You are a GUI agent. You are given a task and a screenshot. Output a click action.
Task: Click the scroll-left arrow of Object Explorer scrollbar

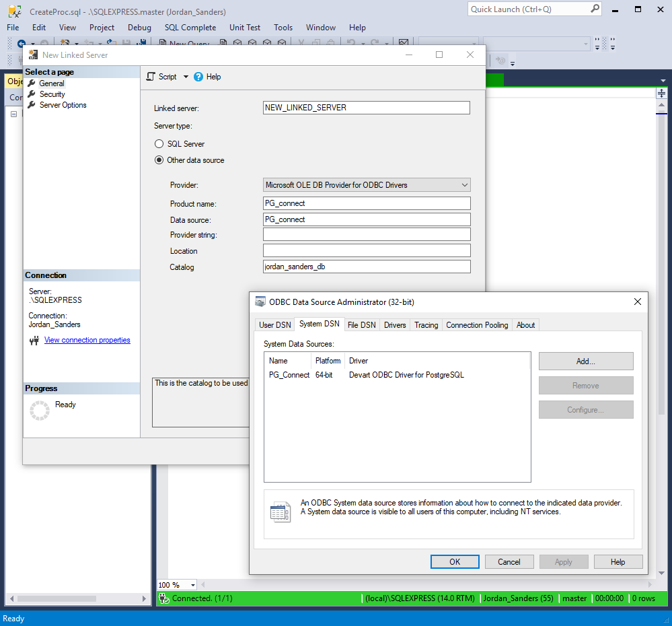tap(11, 598)
